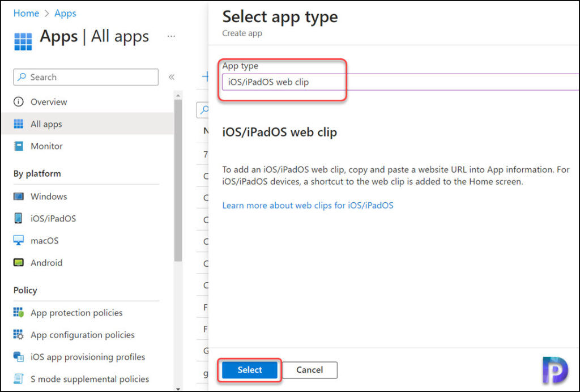Screen dimensions: 580x392
Task: Click the Windows platform icon
Action: [19, 196]
